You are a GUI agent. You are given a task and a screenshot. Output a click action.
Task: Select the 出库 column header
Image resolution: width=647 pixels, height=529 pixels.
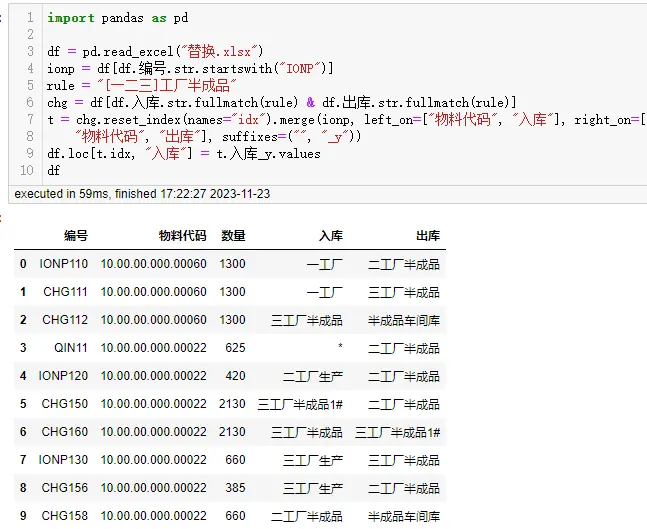pos(428,235)
